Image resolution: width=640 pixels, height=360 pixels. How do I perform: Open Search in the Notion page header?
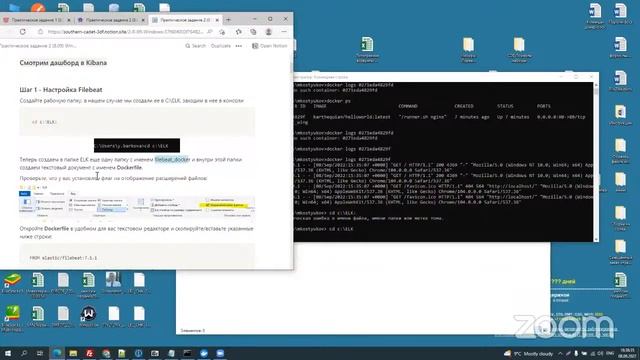tap(196, 46)
